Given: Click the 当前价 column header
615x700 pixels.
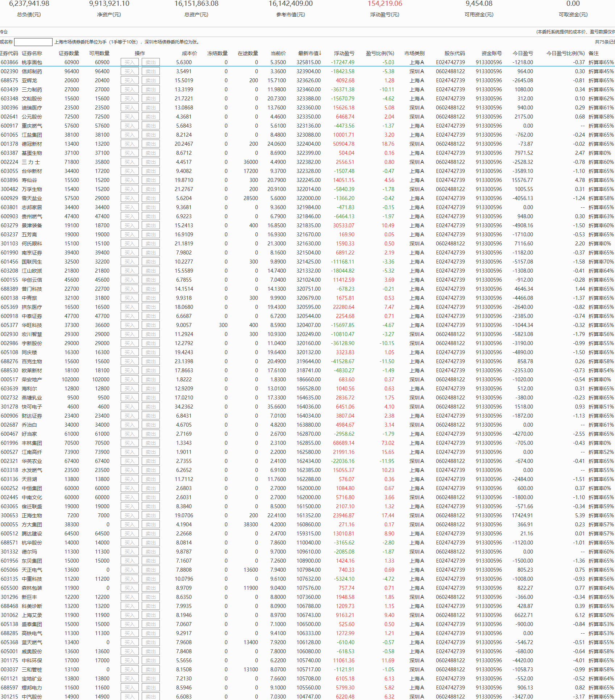Looking at the screenshot, I should 278,53.
